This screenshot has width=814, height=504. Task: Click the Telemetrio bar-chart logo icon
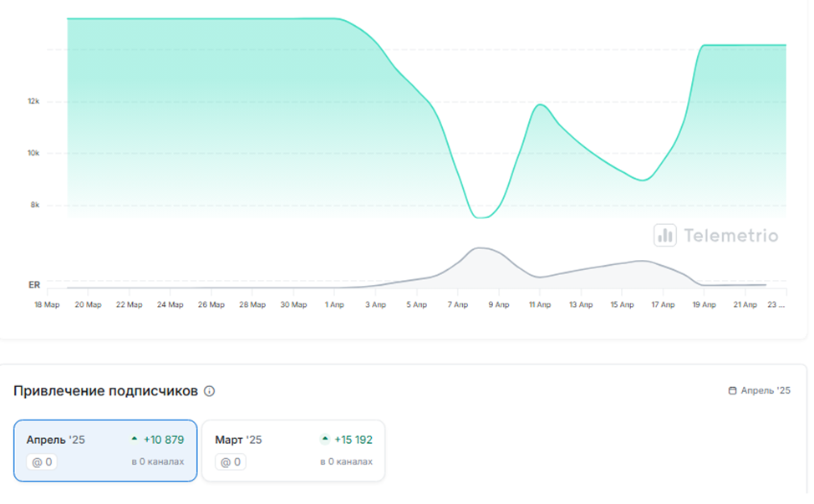665,236
